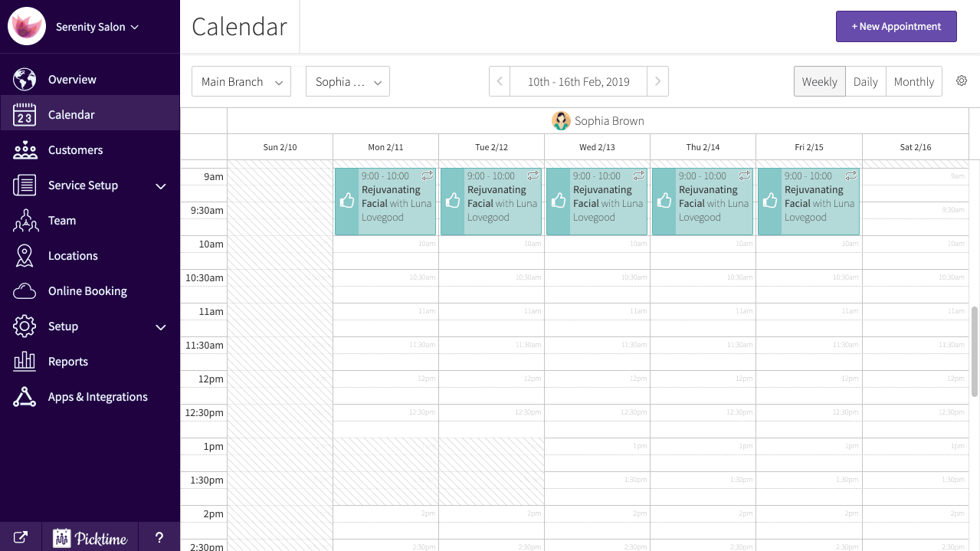Click the Apps & Integrations triangle icon
980x551 pixels.
pyautogui.click(x=25, y=397)
